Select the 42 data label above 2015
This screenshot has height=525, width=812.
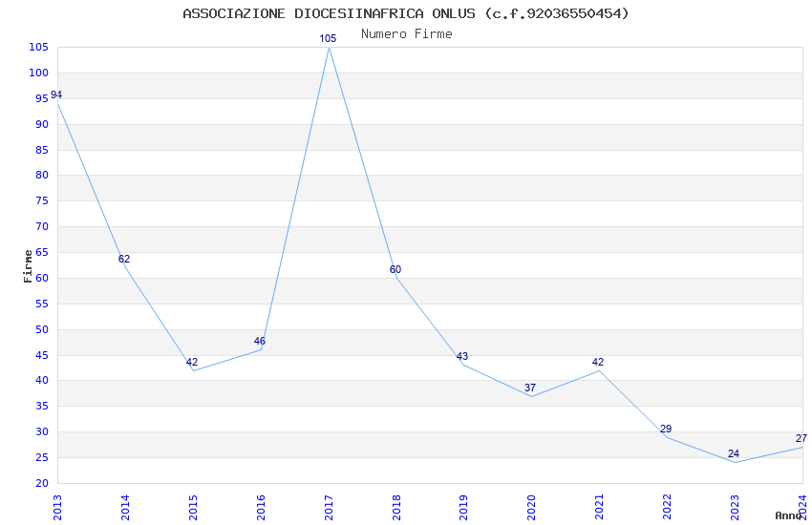coord(192,362)
